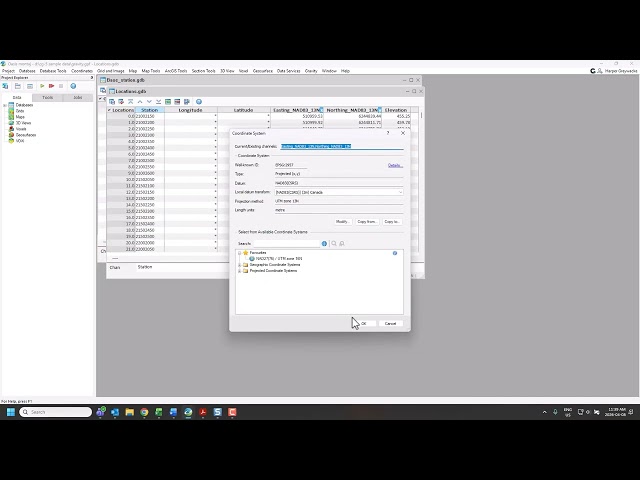Select the Latitude column header
The width and height of the screenshot is (640, 480).
coord(244,110)
